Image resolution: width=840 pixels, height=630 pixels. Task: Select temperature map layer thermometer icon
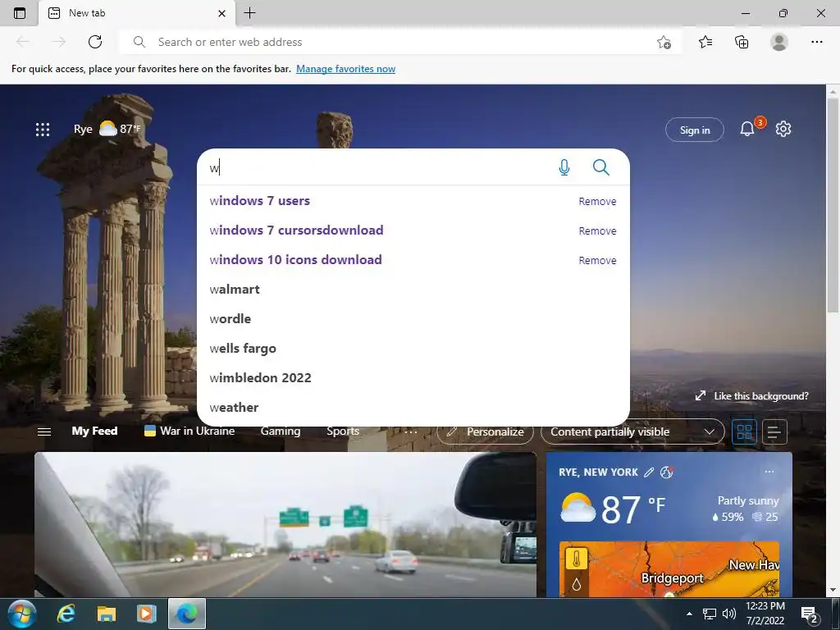pos(577,559)
